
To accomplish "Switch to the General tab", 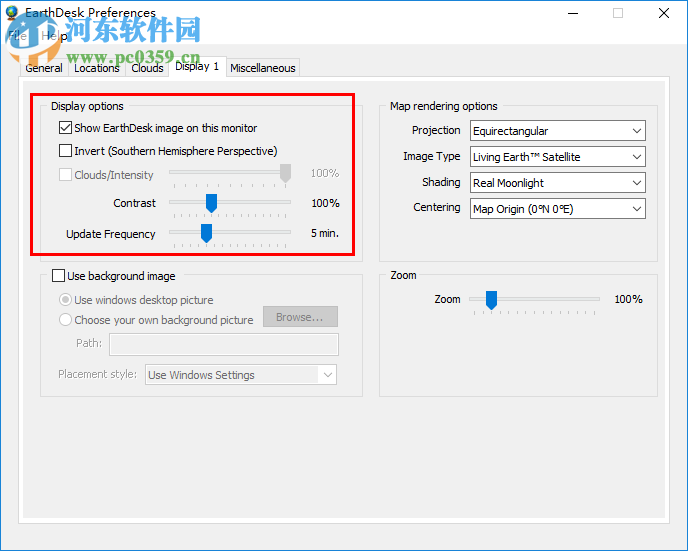I will (x=44, y=68).
